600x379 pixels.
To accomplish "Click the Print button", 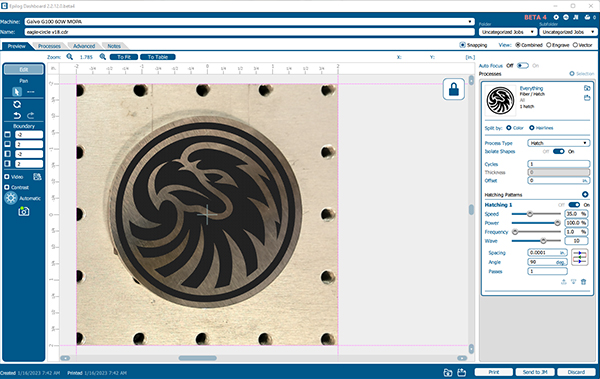I will (494, 372).
